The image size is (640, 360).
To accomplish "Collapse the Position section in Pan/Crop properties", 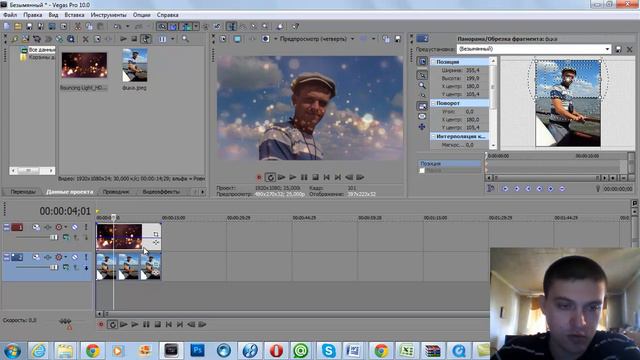I will point(433,62).
